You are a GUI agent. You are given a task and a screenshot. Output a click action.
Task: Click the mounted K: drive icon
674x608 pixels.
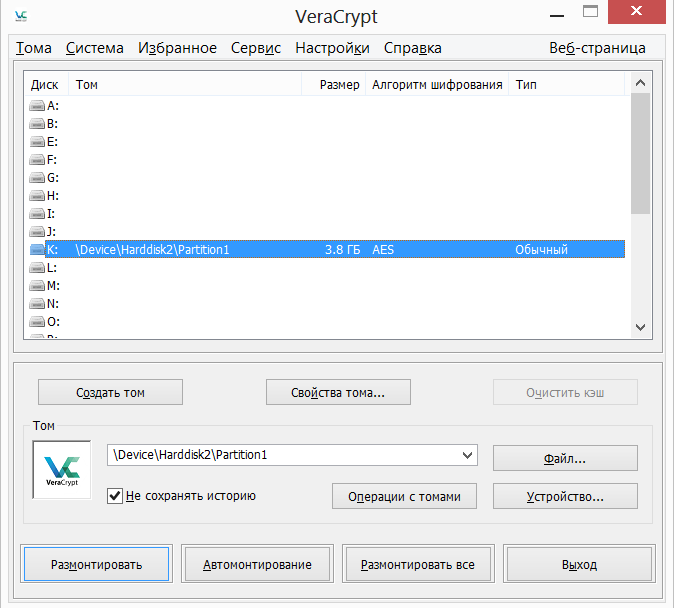coord(37,249)
